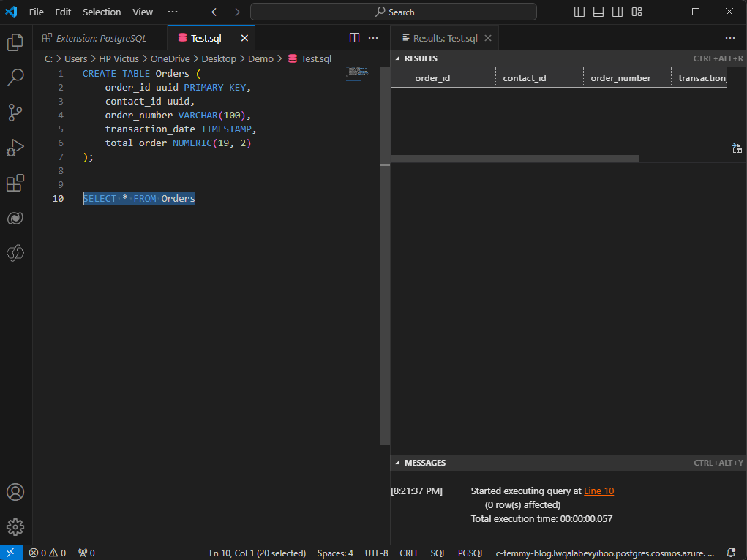Click the ports forwarded status indicator
This screenshot has width=747, height=560.
(87, 553)
